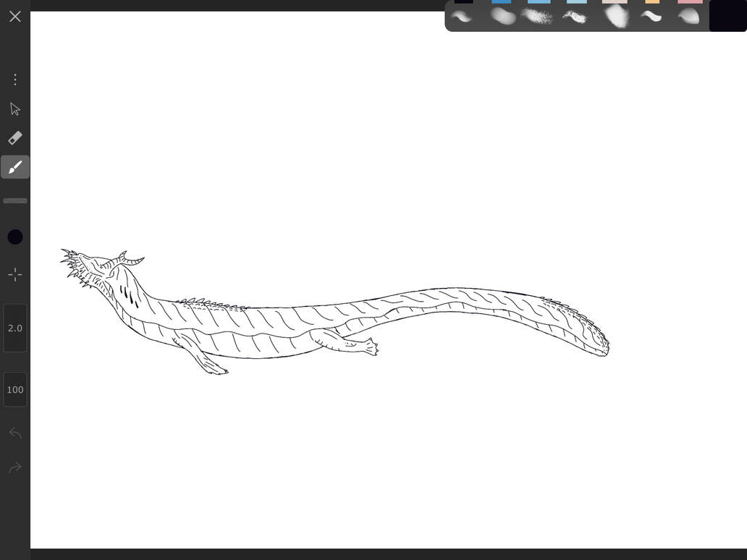Select the large soft smudge brush preset
The image size is (747, 560).
(x=615, y=16)
